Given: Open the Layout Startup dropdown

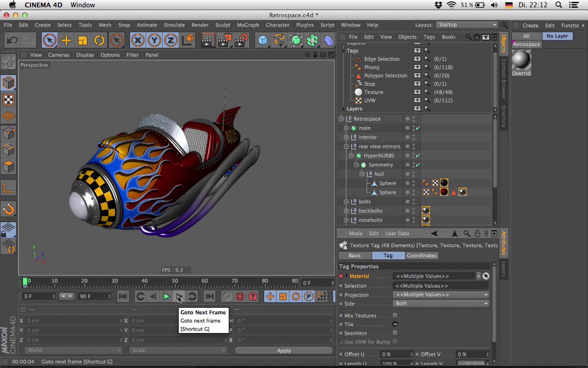Looking at the screenshot, I should [467, 25].
